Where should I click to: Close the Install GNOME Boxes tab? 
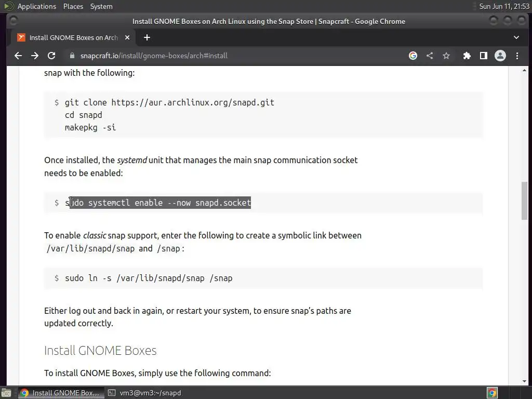coord(127,37)
